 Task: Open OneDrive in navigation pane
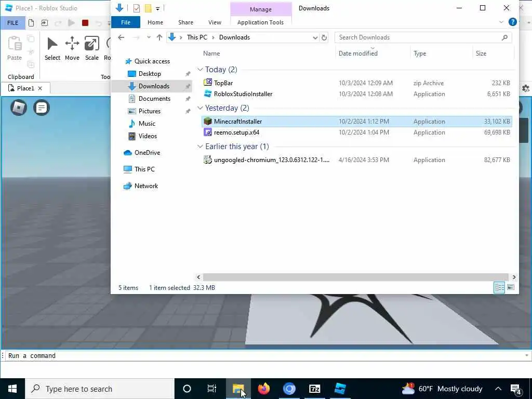click(147, 153)
